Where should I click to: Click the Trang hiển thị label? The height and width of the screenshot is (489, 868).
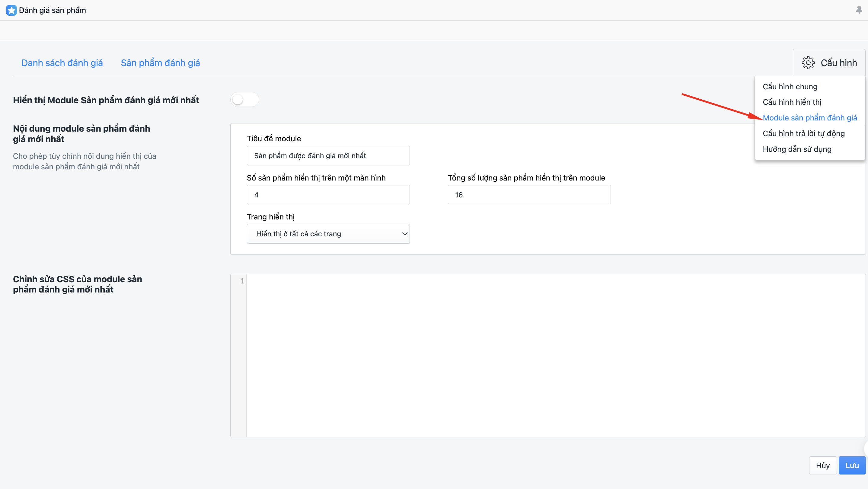pos(271,217)
